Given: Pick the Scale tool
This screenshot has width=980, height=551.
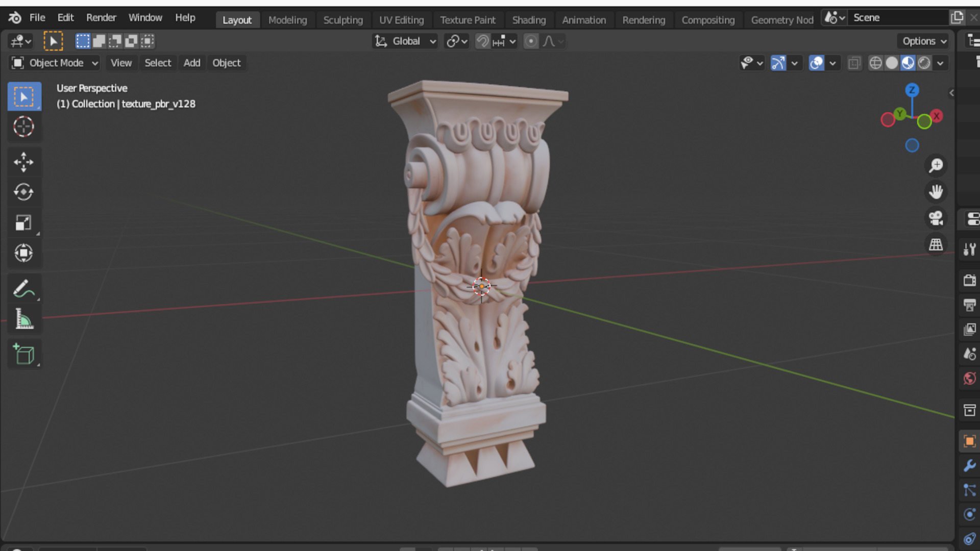Looking at the screenshot, I should 24,222.
